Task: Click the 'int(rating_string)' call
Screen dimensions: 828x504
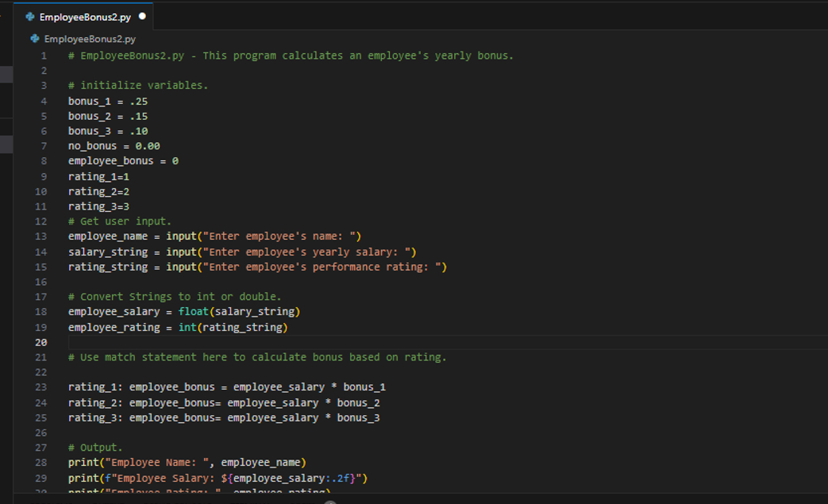Action: (x=233, y=327)
